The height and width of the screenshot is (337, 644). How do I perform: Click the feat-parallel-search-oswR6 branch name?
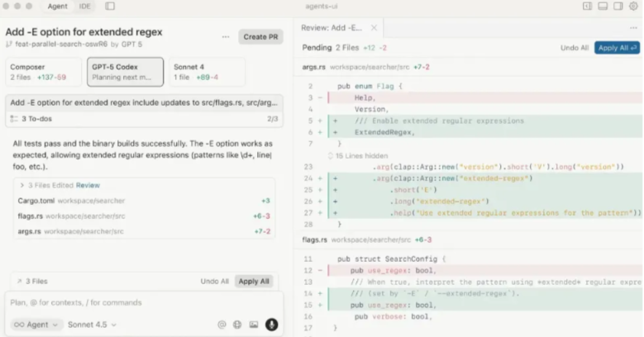(61, 45)
